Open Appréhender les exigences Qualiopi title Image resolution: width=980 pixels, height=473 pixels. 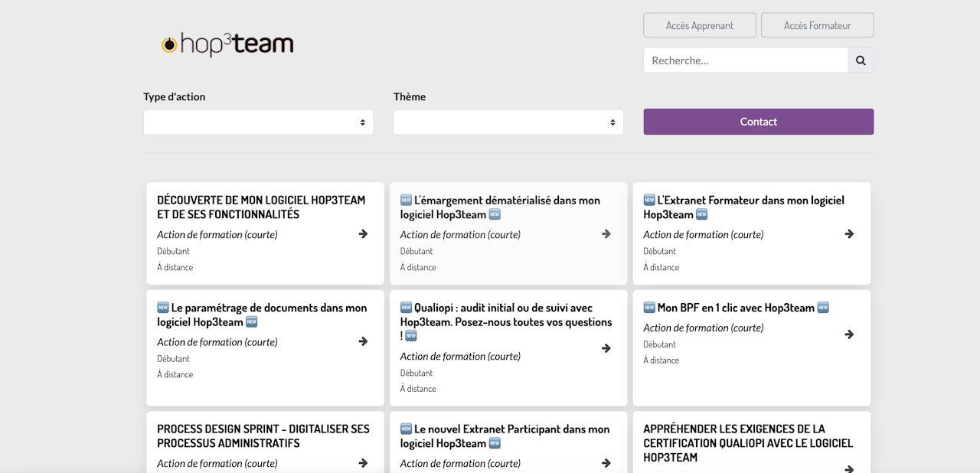point(748,443)
